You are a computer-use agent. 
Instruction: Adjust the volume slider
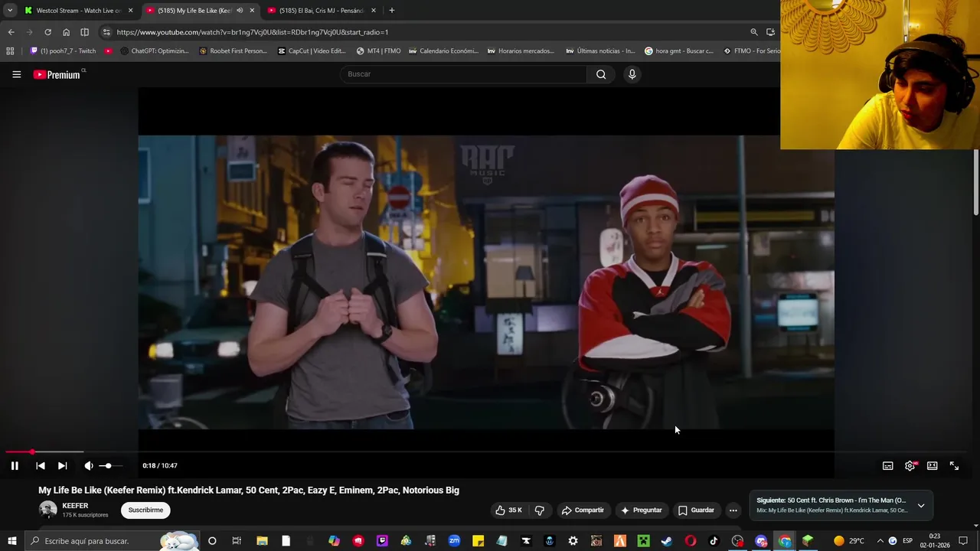coord(109,465)
